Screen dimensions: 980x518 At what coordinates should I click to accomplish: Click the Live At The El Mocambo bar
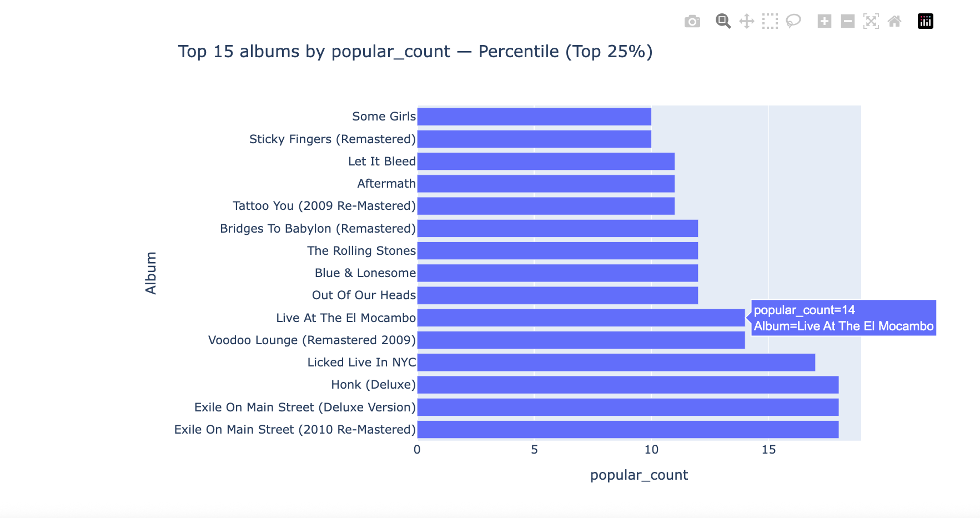point(581,318)
